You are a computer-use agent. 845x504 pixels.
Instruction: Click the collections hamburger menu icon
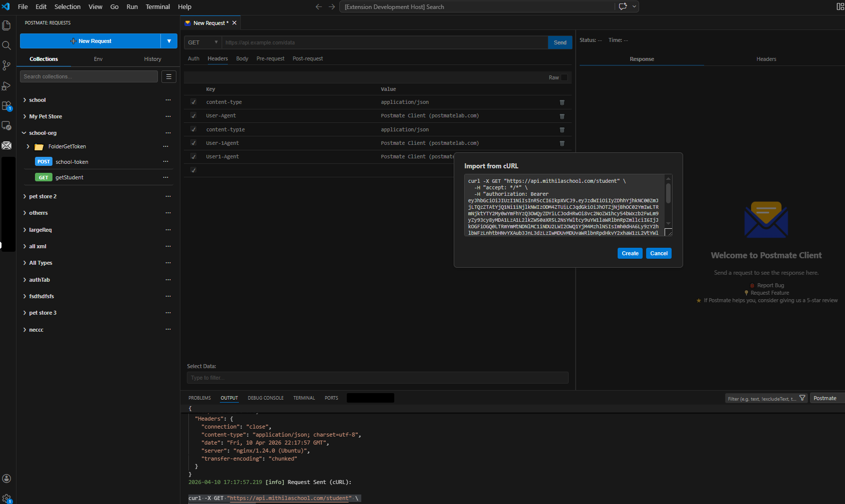(x=169, y=76)
